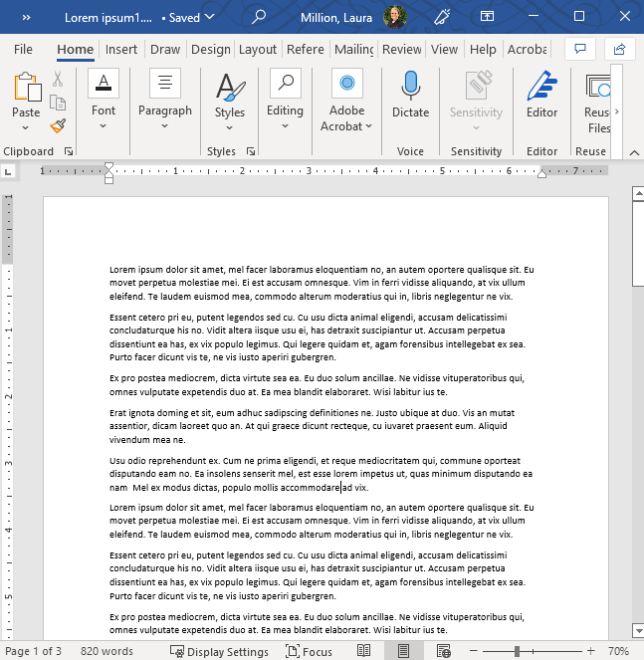This screenshot has width=644, height=660.
Task: Click the 820 words count
Action: [x=107, y=651]
